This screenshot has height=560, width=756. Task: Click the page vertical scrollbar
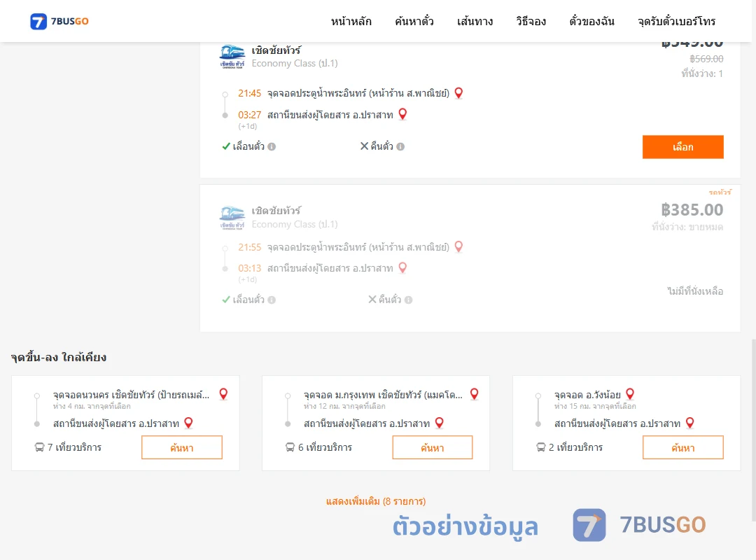coord(754,429)
